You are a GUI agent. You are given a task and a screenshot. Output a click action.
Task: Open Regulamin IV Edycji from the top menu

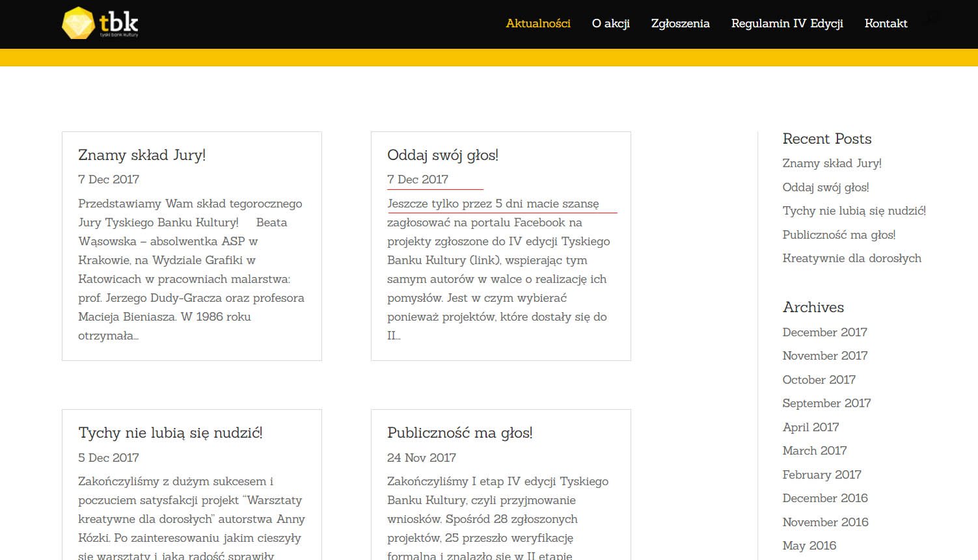(787, 23)
